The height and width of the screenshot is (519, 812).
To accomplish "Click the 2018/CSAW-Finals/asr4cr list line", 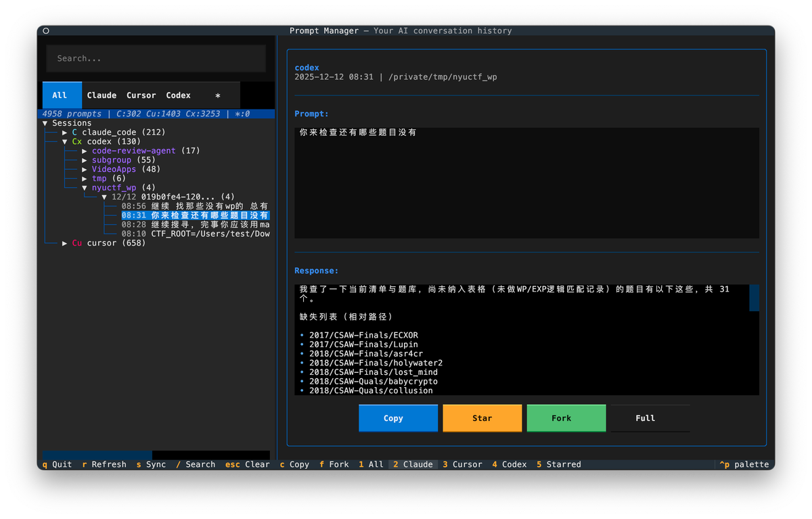I will coord(367,354).
